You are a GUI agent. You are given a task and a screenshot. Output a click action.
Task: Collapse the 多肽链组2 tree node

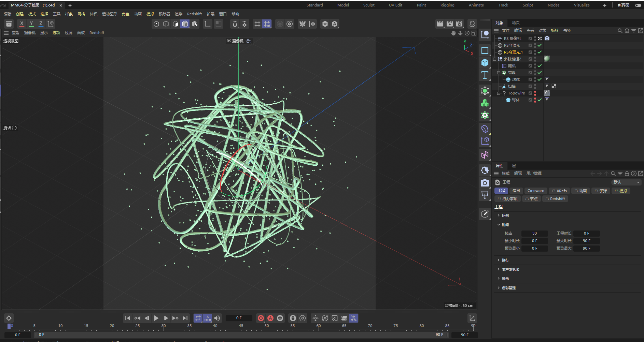pyautogui.click(x=494, y=59)
